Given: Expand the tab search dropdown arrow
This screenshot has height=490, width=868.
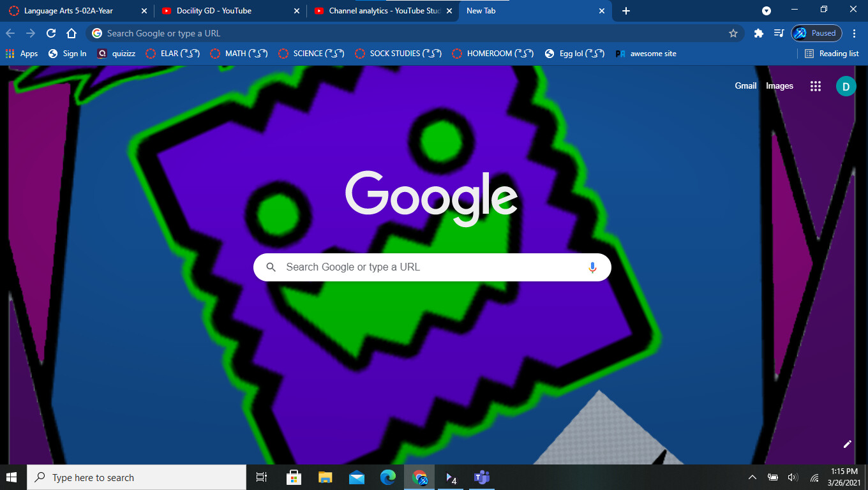Looking at the screenshot, I should pyautogui.click(x=767, y=11).
